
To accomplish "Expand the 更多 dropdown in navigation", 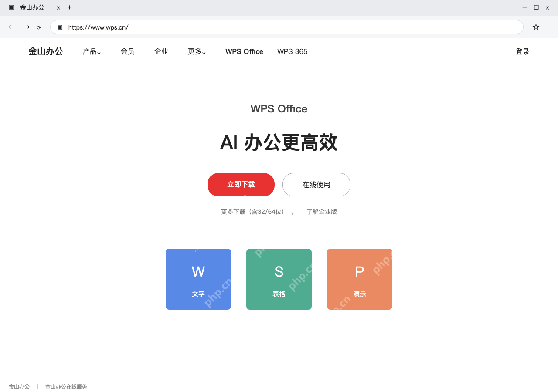I will 197,51.
